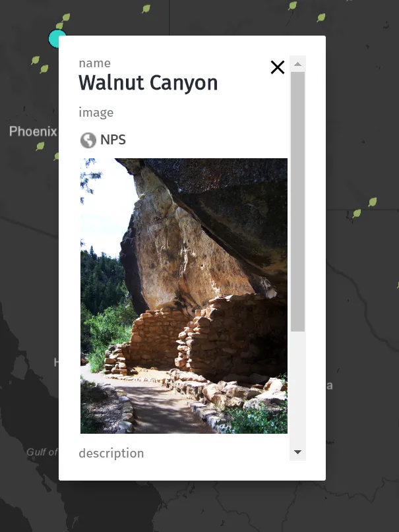Select the leaf marker above the popup's top-left area
The image size is (399, 532).
click(x=146, y=9)
